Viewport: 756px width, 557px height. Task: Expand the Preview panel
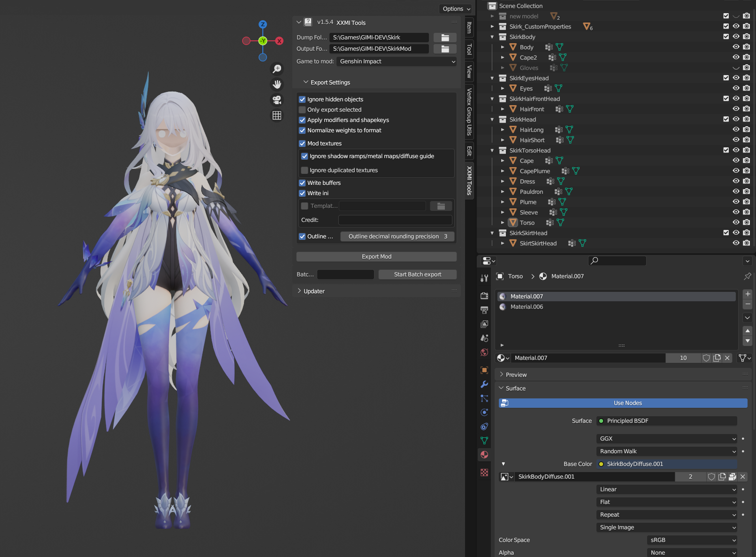click(x=502, y=374)
